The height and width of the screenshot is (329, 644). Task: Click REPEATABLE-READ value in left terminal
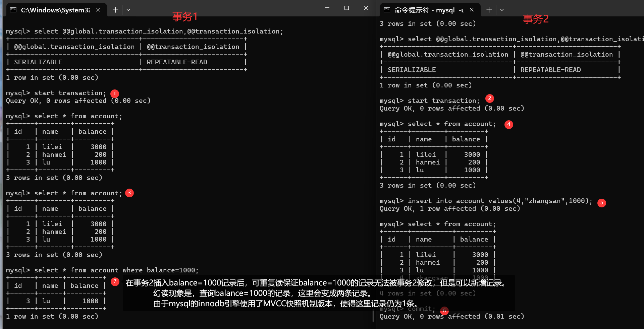[x=177, y=62]
